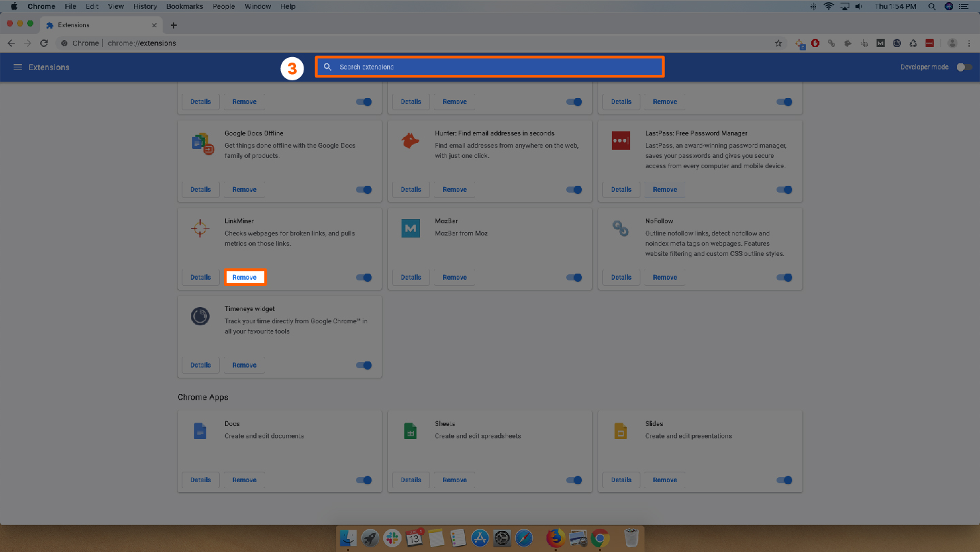The width and height of the screenshot is (980, 552).
Task: Open System Preferences gear in dock
Action: (x=502, y=538)
